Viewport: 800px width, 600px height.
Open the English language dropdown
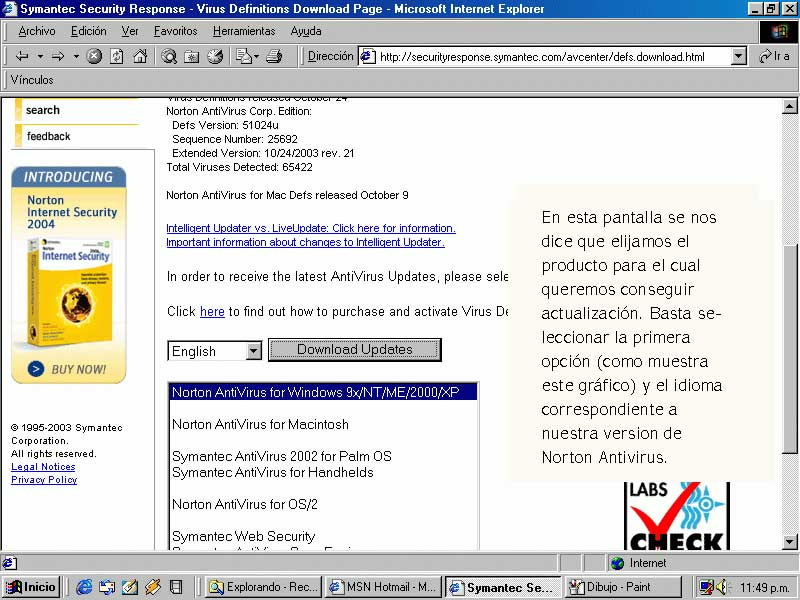(253, 351)
